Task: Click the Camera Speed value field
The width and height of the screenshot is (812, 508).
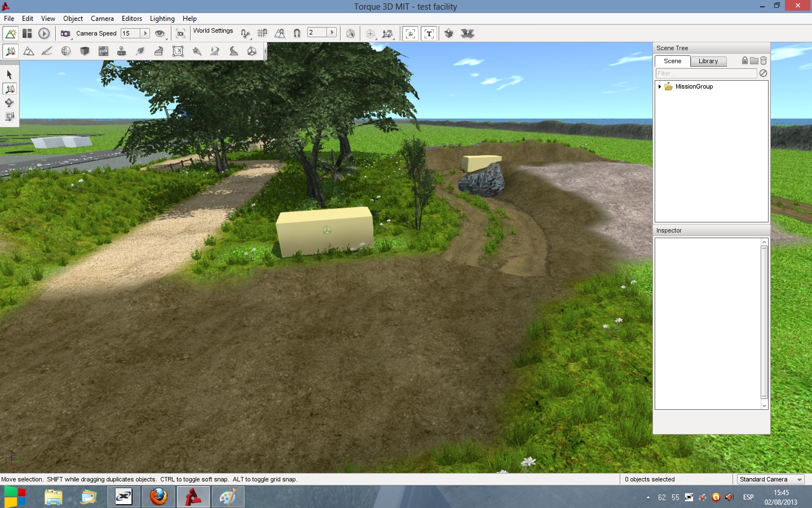Action: point(130,33)
